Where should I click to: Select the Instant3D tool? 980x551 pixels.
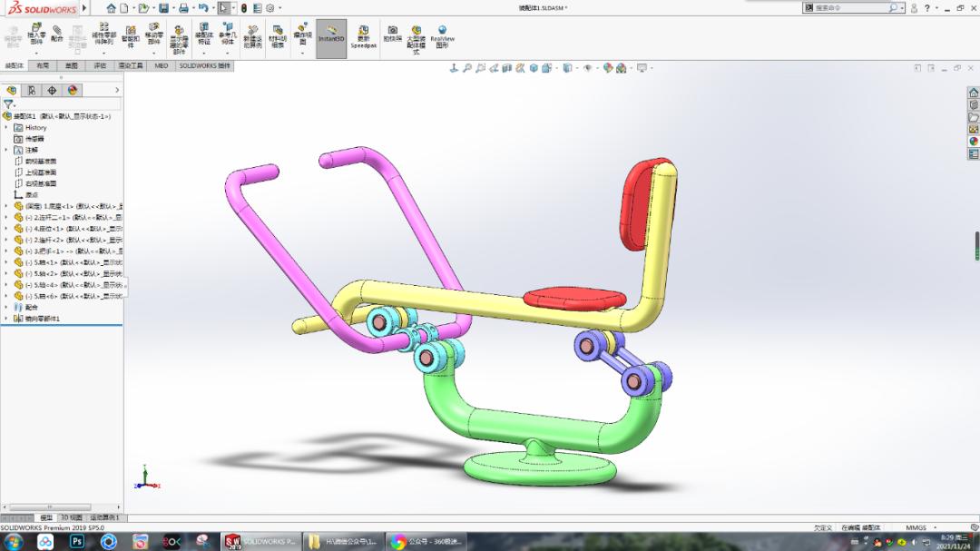point(331,36)
